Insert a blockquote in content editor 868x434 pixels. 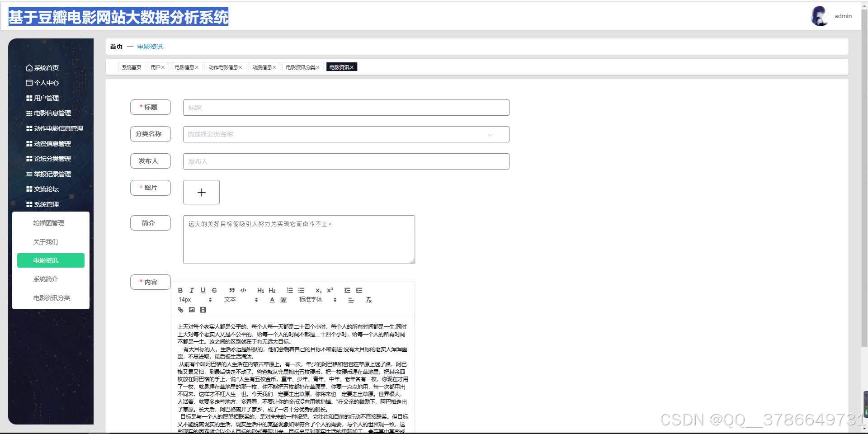tap(232, 290)
